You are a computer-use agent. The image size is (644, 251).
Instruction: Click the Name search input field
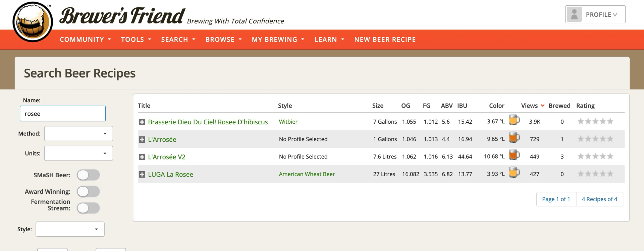coord(63,114)
